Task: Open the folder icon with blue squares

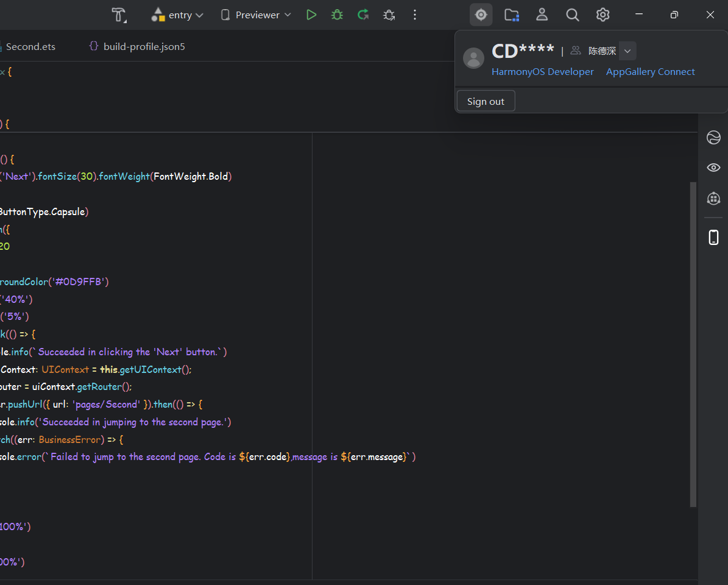Action: coord(512,15)
